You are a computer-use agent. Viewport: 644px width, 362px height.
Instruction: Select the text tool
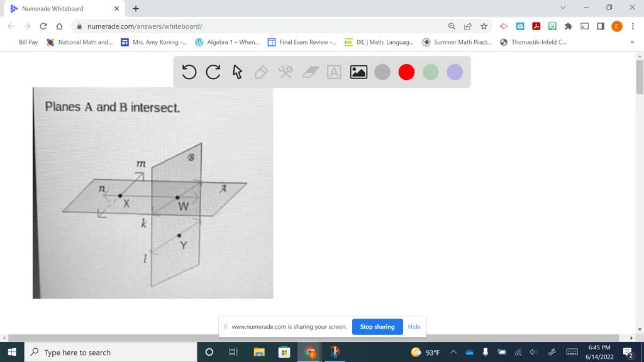pyautogui.click(x=333, y=72)
